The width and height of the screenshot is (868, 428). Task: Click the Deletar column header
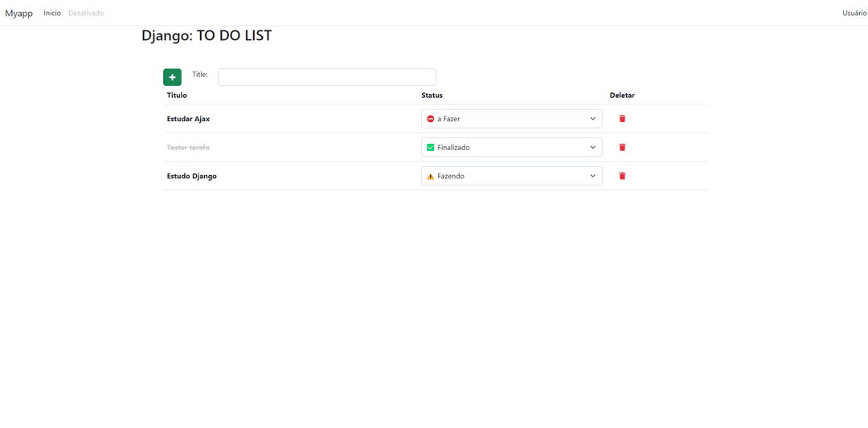[622, 96]
